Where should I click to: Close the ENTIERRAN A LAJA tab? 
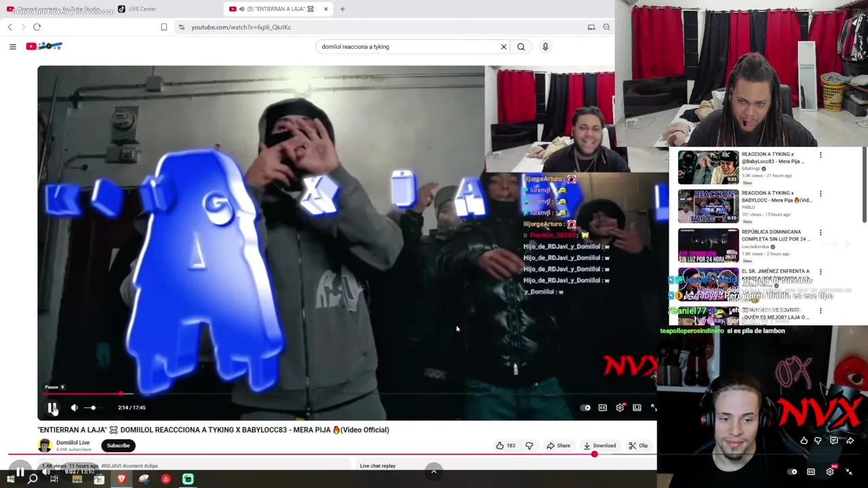[325, 9]
